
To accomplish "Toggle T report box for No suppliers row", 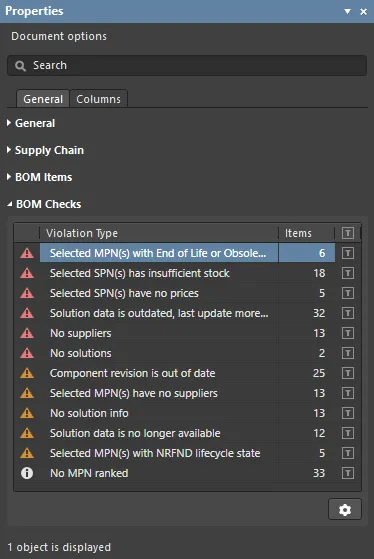I will click(x=348, y=333).
